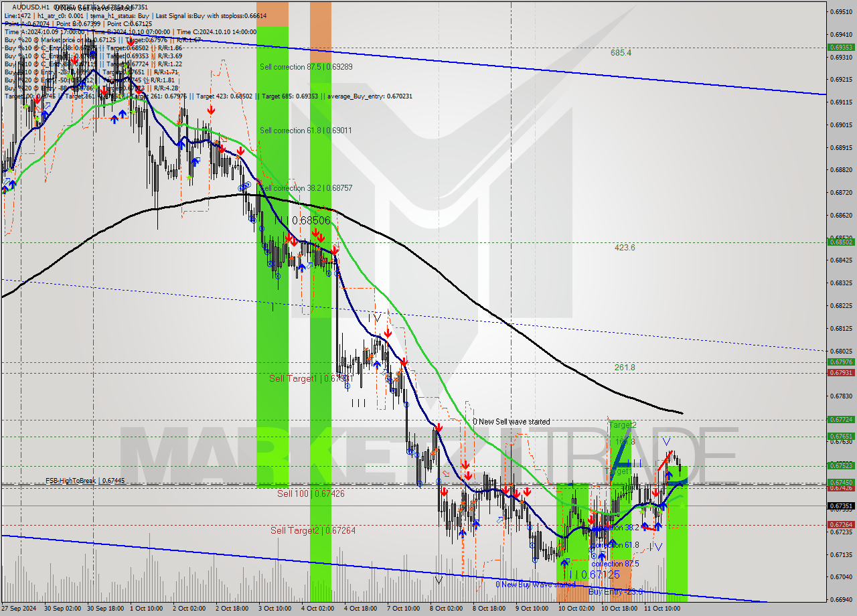Click the 0.67135 price scale value

pos(840,554)
